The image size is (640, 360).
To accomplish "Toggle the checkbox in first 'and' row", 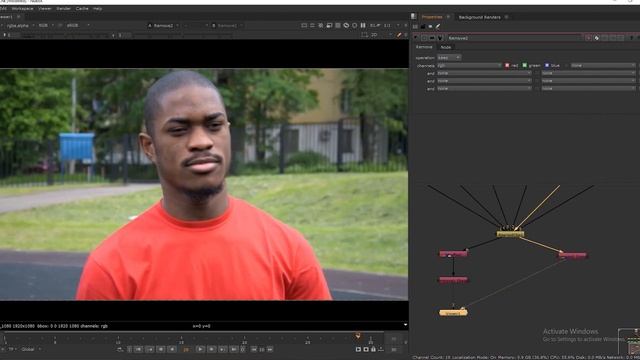I will tap(537, 73).
